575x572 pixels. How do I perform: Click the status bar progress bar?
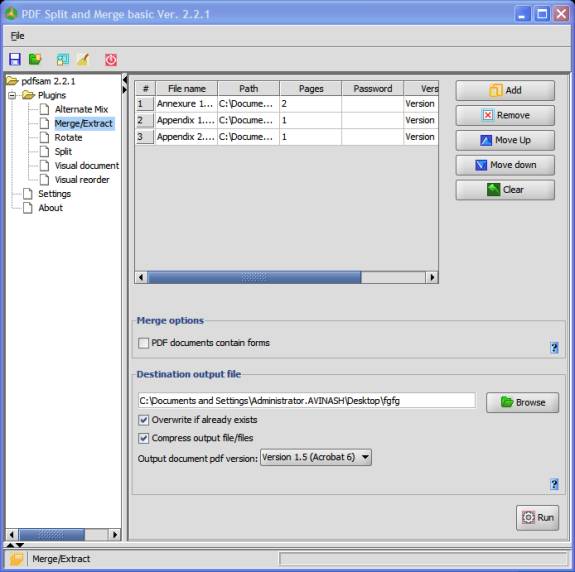(423, 559)
